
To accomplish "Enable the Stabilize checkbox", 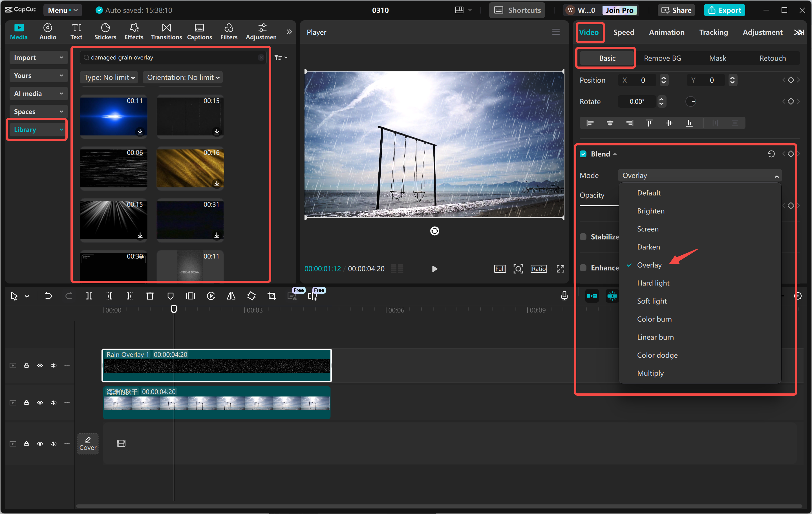I will point(583,237).
